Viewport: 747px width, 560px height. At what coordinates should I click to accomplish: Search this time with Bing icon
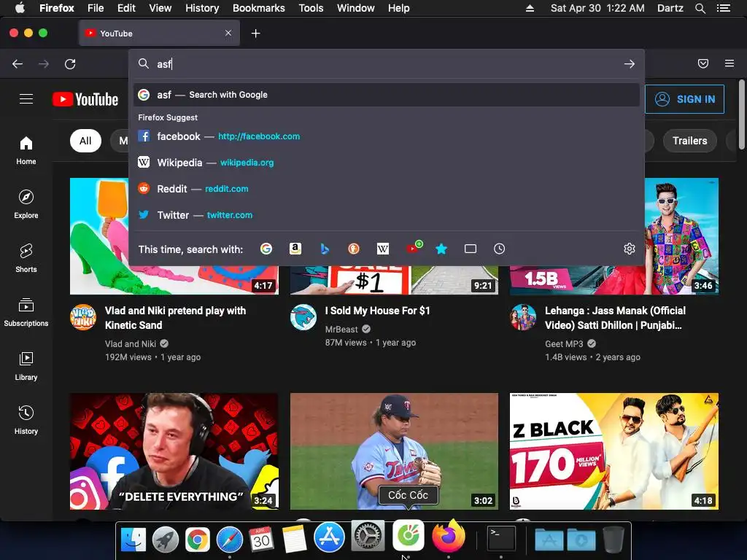point(325,249)
